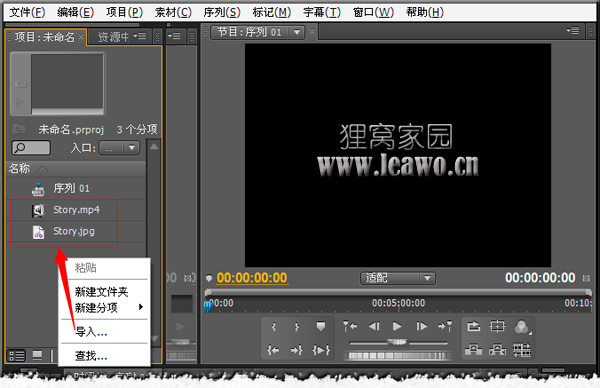The width and height of the screenshot is (600, 388).
Task: Add an unnumbered marker
Action: 321,326
